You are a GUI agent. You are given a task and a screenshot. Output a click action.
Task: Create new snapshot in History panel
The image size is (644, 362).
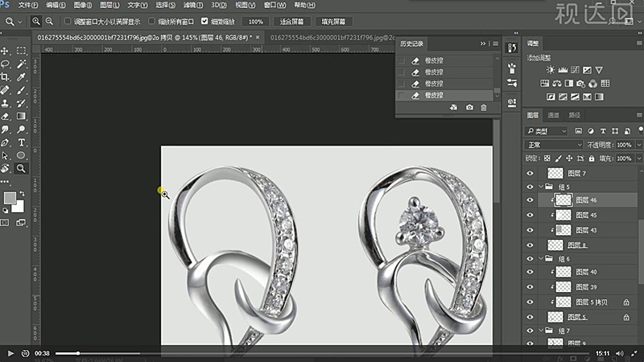(x=469, y=108)
